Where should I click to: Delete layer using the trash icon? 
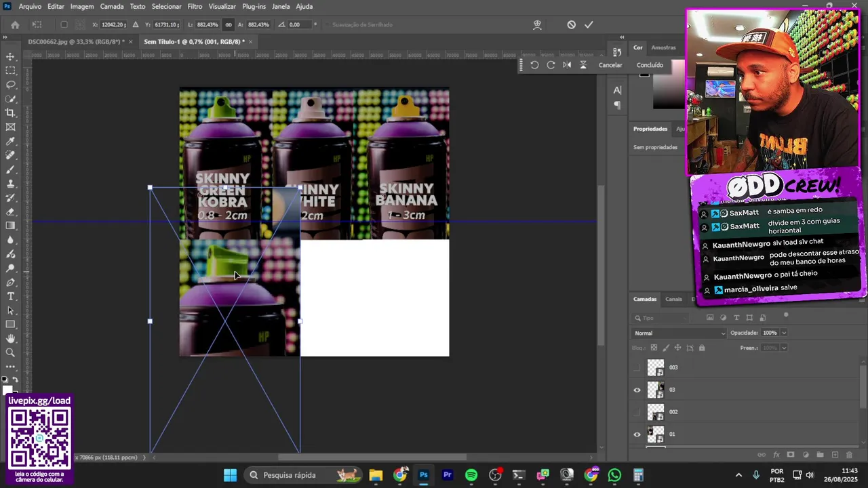pos(849,455)
